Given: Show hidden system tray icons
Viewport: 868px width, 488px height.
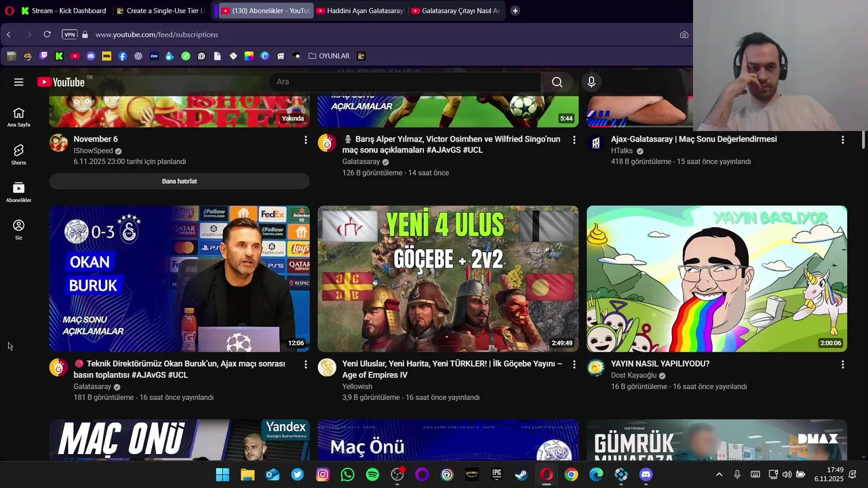Looking at the screenshot, I should point(719,474).
